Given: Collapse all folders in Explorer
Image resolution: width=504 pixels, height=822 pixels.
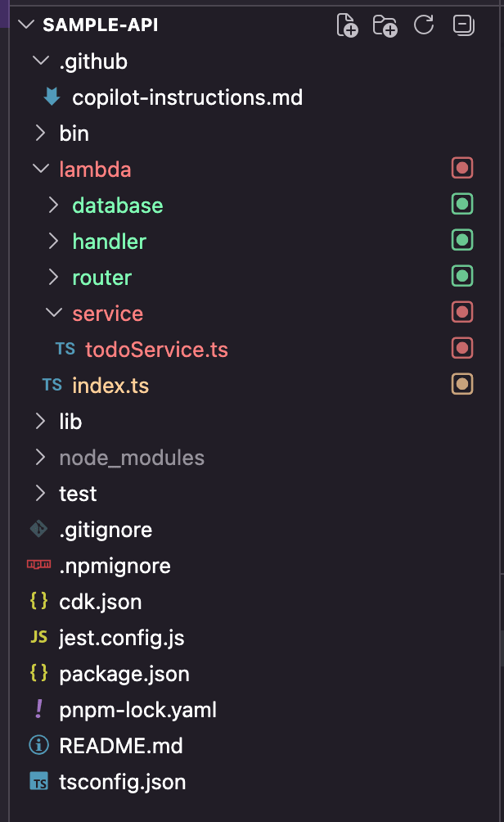Looking at the screenshot, I should pyautogui.click(x=463, y=25).
